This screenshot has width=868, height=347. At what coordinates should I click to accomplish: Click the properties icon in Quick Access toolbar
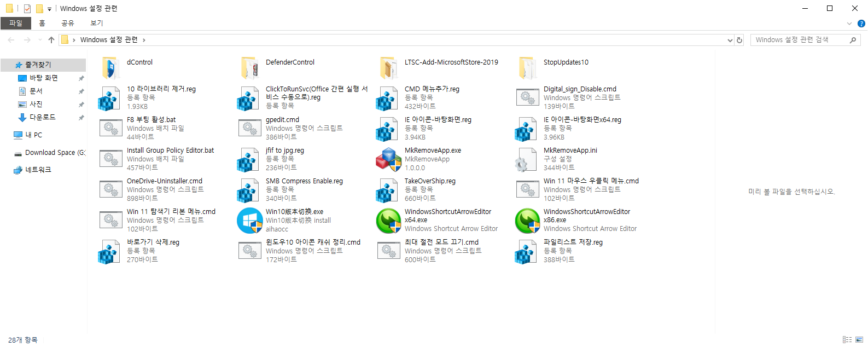[x=27, y=9]
